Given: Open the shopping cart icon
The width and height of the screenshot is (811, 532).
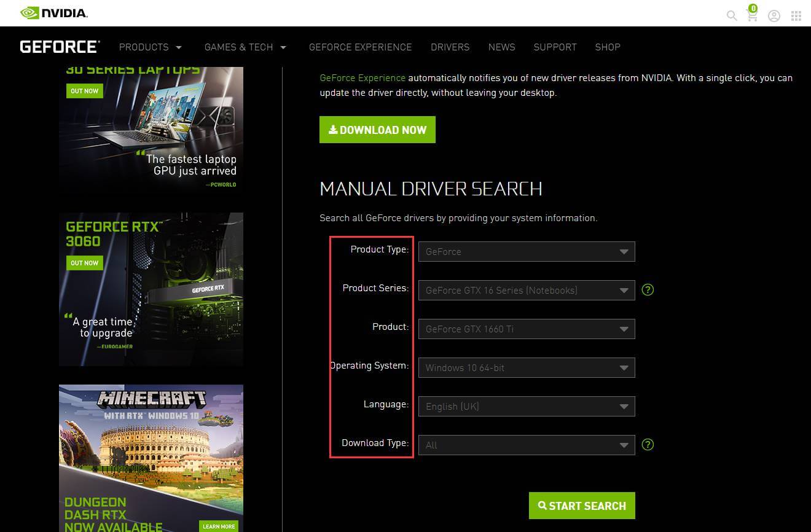Looking at the screenshot, I should pyautogui.click(x=752, y=14).
